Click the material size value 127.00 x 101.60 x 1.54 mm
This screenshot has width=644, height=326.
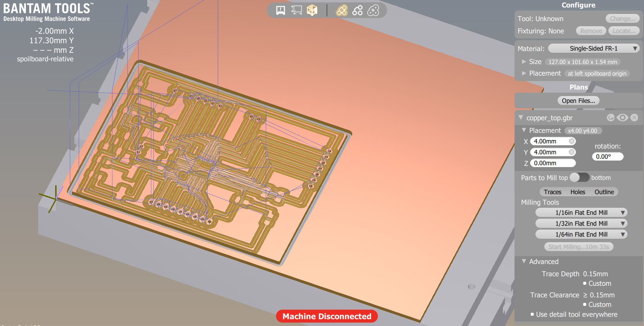coord(583,62)
